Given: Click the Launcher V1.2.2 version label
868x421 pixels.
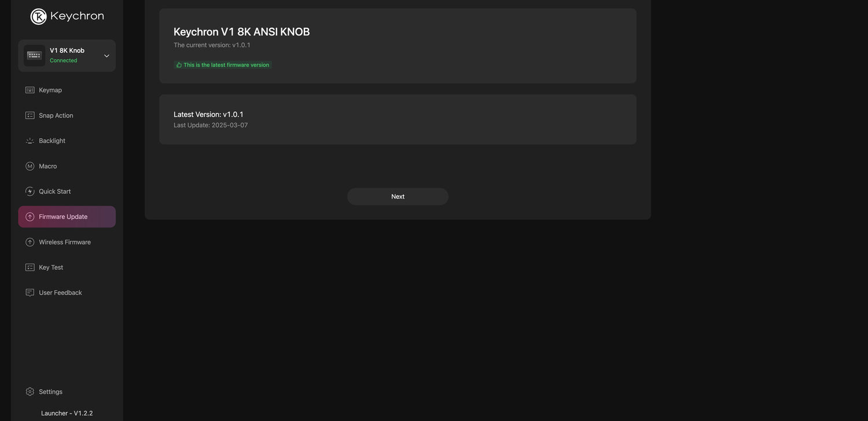Looking at the screenshot, I should click(x=67, y=413).
